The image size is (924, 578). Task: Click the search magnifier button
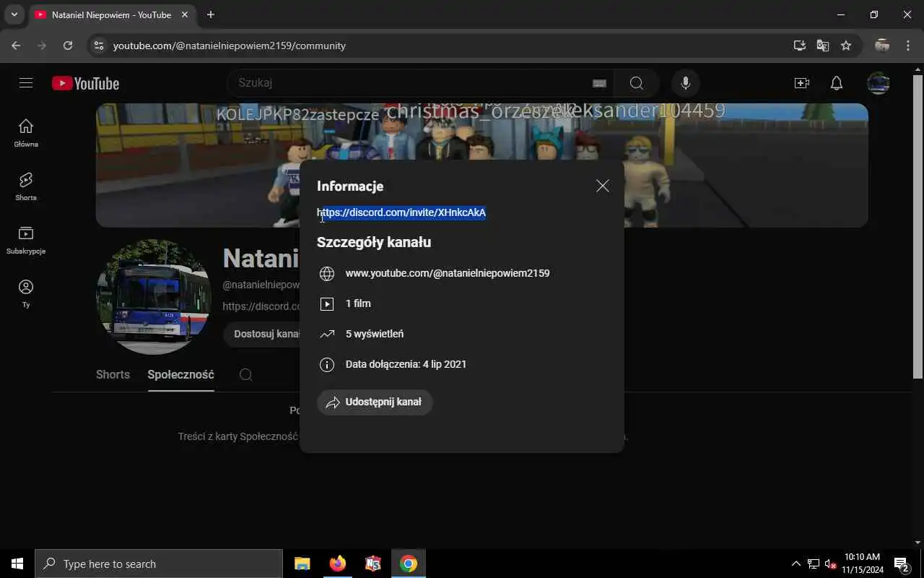click(636, 83)
